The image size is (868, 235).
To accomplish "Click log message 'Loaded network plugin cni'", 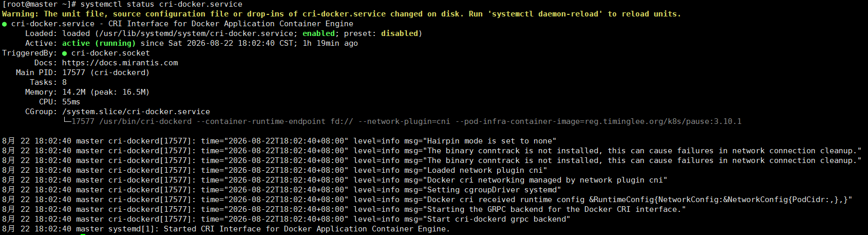I will 485,170.
